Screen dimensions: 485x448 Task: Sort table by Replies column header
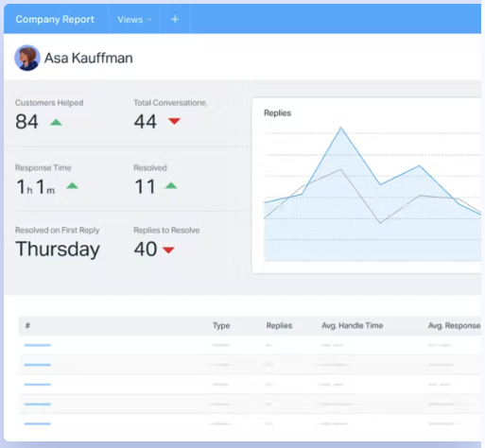point(279,325)
